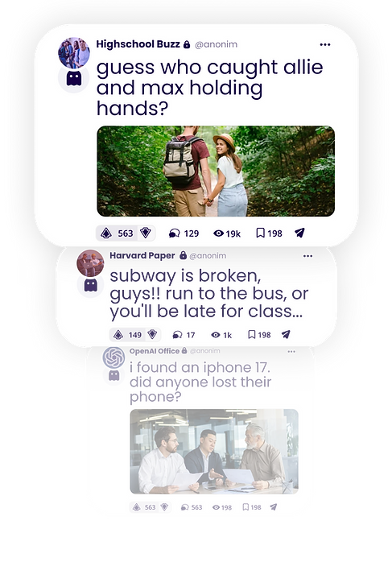The image size is (392, 566).
Task: Click the ghost anonymous icon under Highschool Buzz avatar
Action: click(73, 78)
